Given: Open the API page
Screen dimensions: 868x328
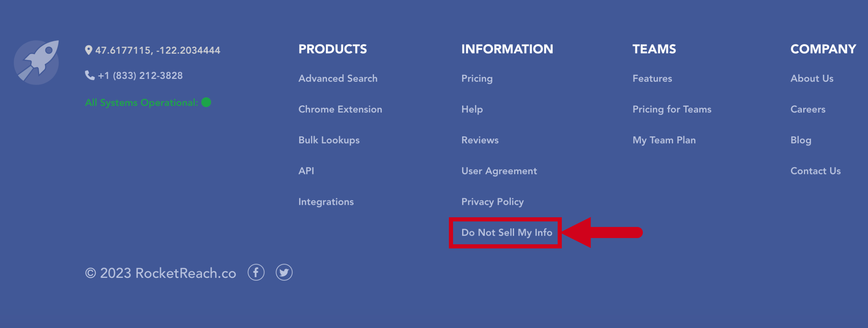Looking at the screenshot, I should click(306, 171).
